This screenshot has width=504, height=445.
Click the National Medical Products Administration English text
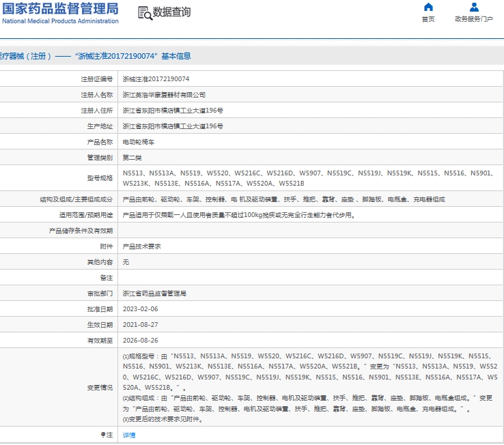60,21
